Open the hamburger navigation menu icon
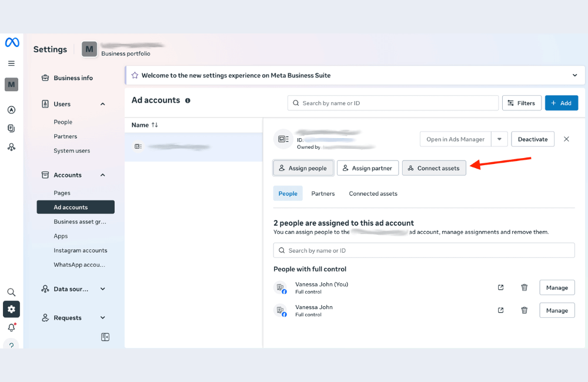Image resolution: width=588 pixels, height=382 pixels. pos(11,63)
